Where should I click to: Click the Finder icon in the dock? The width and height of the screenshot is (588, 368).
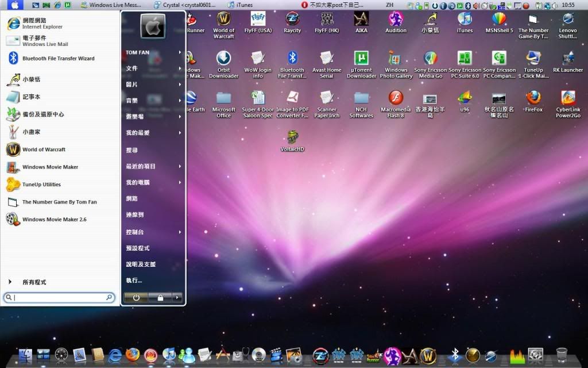click(x=25, y=355)
